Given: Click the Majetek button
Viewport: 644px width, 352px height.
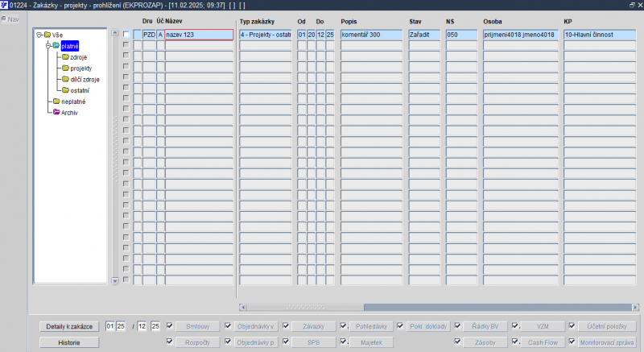Looking at the screenshot, I should [x=371, y=342].
